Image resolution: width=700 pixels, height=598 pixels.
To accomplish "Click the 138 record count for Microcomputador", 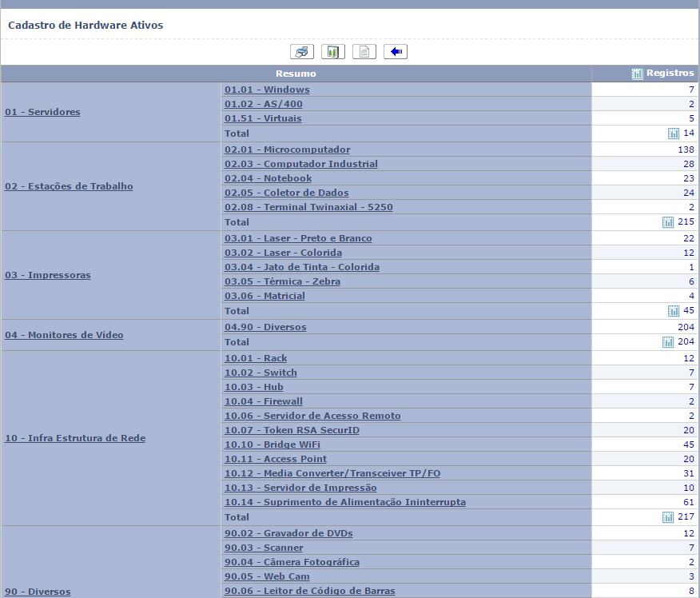I will [x=686, y=149].
